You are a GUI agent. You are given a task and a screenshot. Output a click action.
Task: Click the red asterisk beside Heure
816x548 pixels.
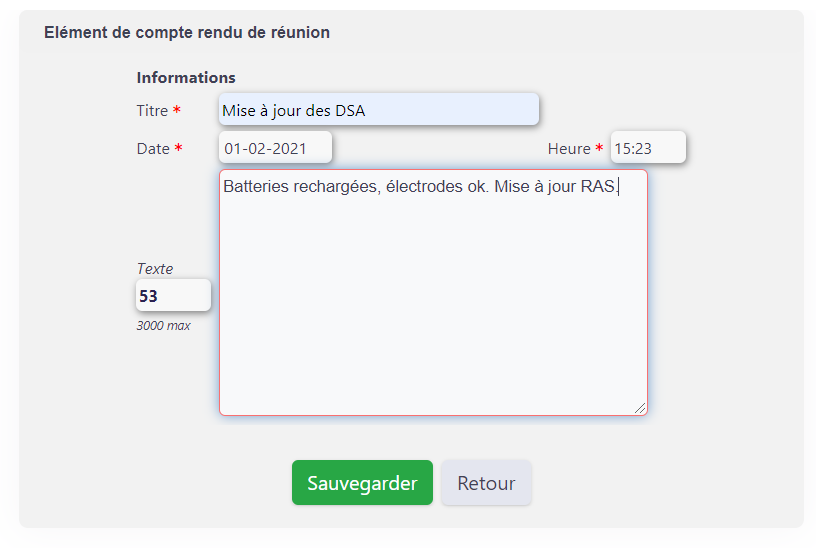[x=599, y=147]
